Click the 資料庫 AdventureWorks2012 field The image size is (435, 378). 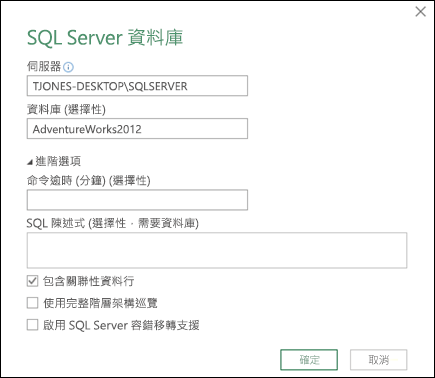[137, 129]
